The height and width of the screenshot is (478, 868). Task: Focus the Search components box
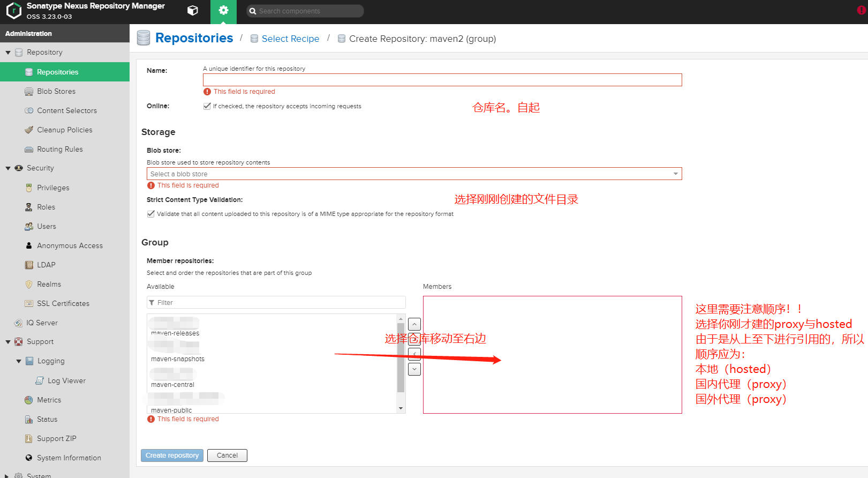point(305,11)
